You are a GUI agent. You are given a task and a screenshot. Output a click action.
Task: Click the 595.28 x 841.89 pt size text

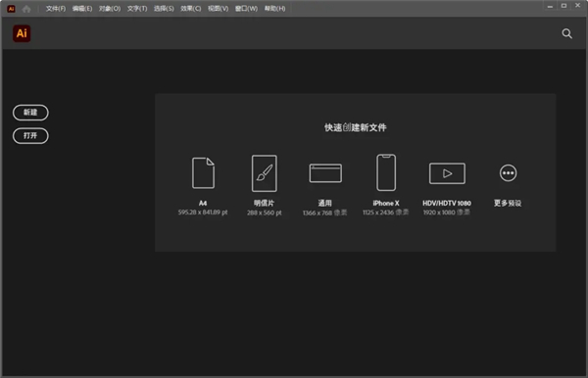[x=203, y=213]
